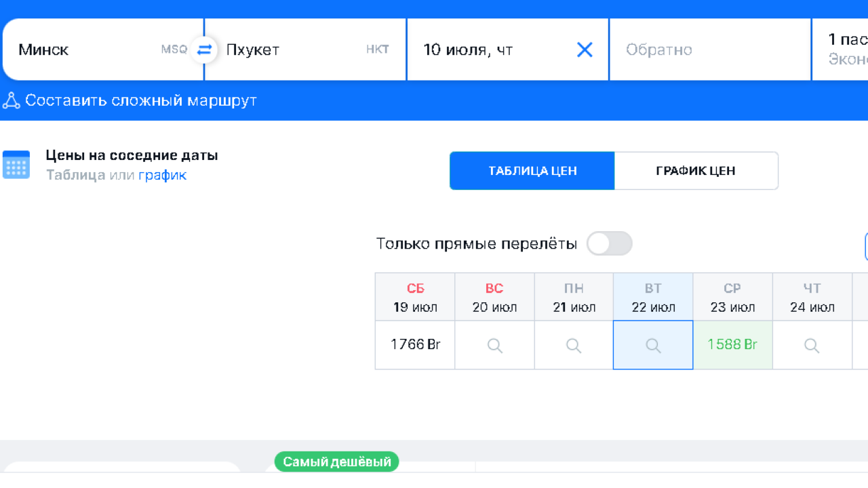This screenshot has width=868, height=488.
Task: Click Составить сложный маршрут link
Action: [x=141, y=101]
